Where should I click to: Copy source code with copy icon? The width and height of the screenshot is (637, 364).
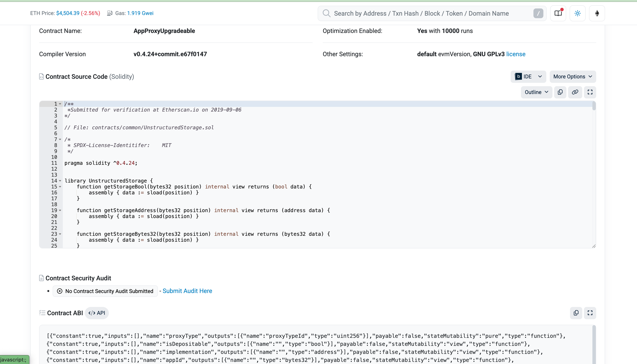pyautogui.click(x=560, y=92)
